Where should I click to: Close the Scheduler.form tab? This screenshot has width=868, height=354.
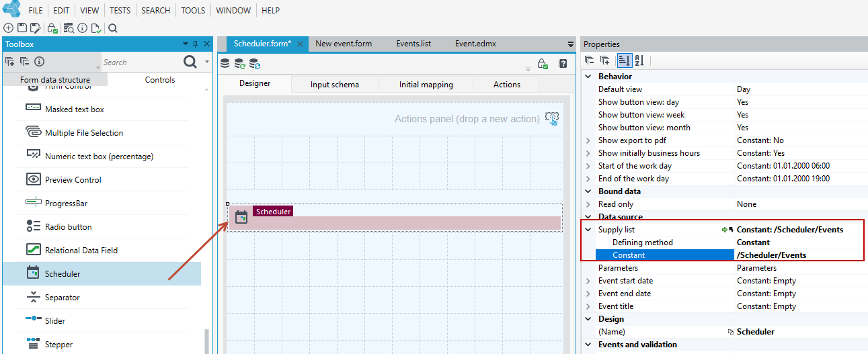301,44
